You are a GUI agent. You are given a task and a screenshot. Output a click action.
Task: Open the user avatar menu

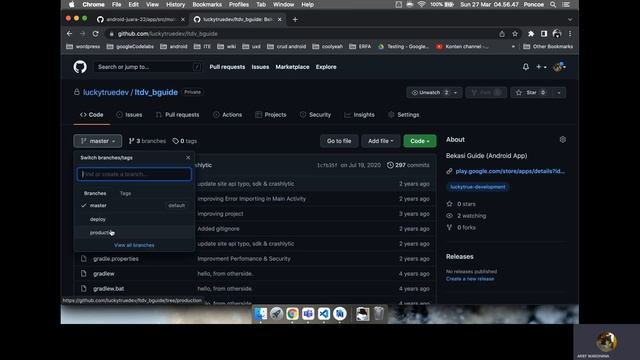point(559,67)
